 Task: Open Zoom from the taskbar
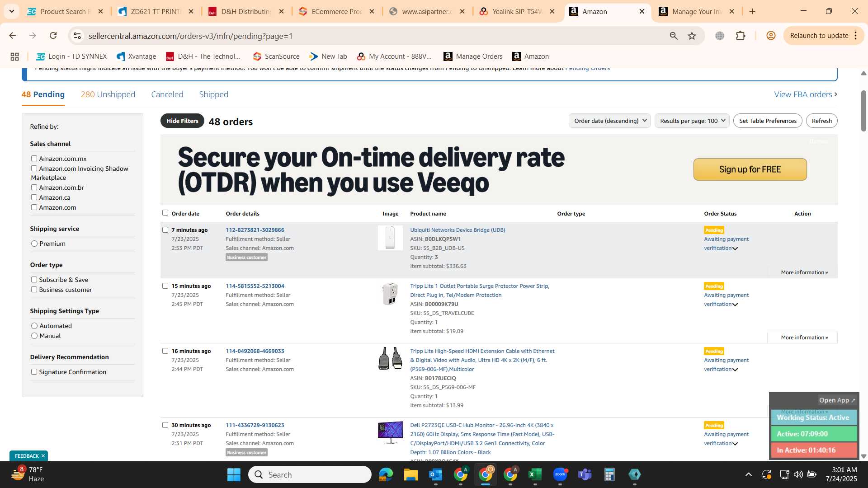click(560, 474)
